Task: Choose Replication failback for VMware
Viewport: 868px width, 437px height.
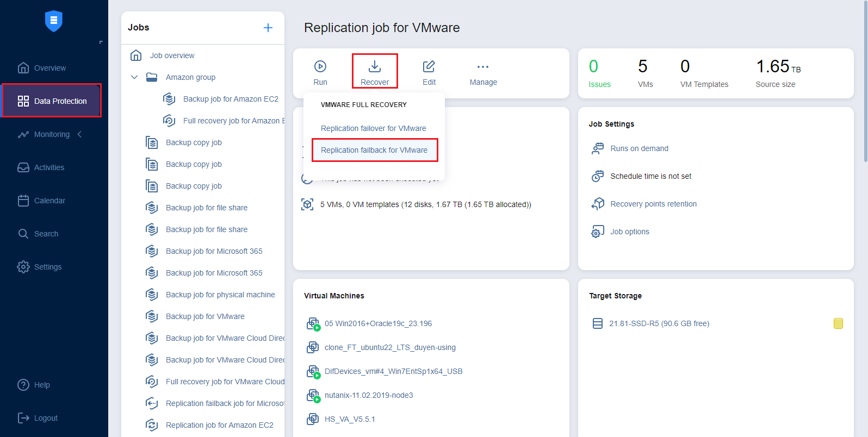Action: coord(374,150)
